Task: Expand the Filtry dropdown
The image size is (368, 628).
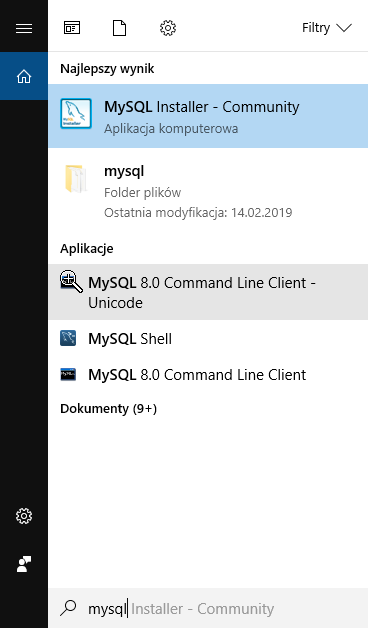Action: (327, 28)
